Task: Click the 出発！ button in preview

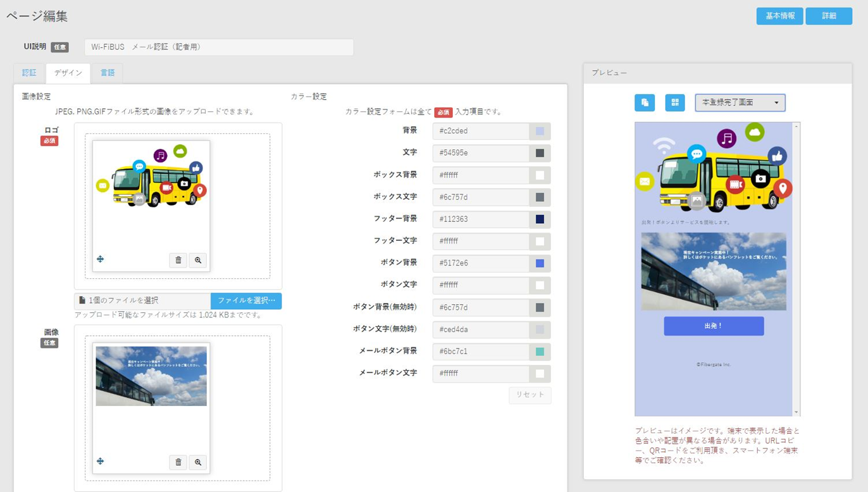Action: [714, 326]
